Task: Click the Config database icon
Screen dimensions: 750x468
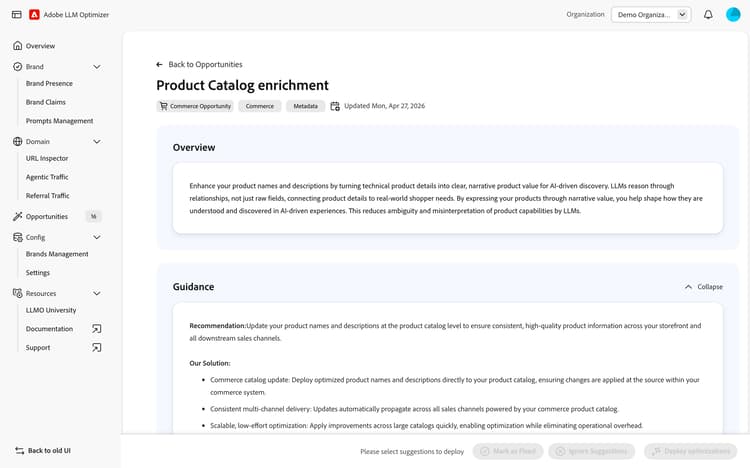Action: coord(18,237)
